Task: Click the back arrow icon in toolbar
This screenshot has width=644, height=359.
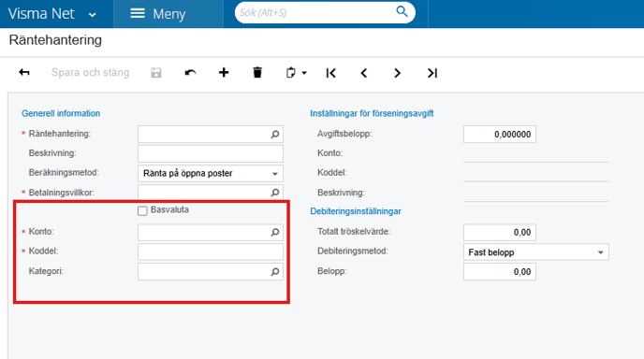Action: pos(24,73)
